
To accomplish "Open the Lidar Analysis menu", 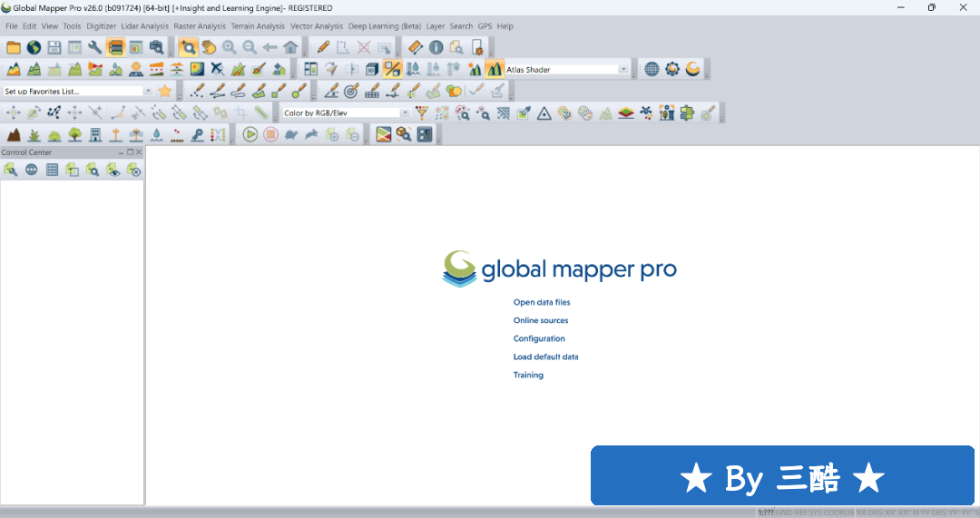I will pyautogui.click(x=144, y=26).
